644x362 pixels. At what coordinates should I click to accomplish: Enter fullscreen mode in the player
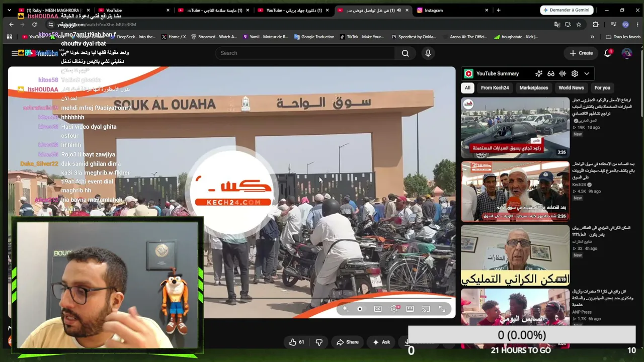pos(442,309)
